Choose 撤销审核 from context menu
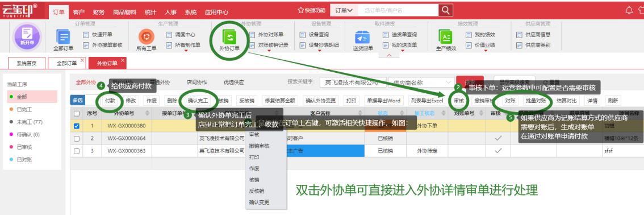The width and height of the screenshot is (644, 215). click(260, 146)
